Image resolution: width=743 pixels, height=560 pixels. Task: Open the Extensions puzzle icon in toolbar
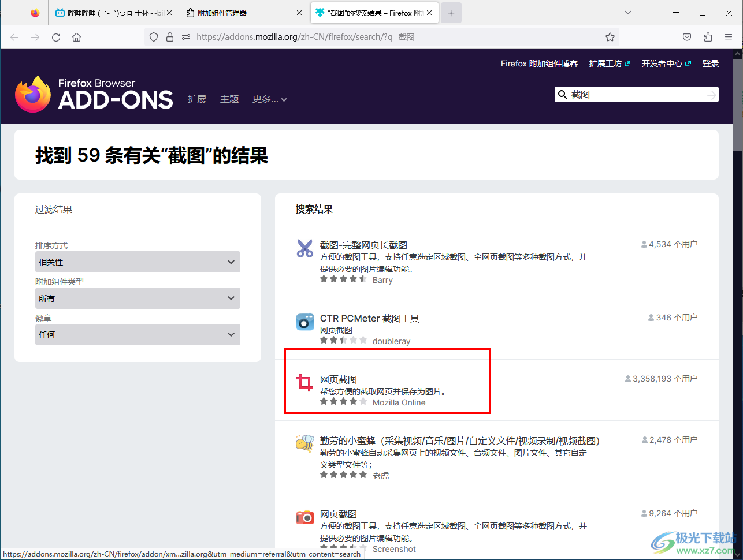(x=708, y=37)
